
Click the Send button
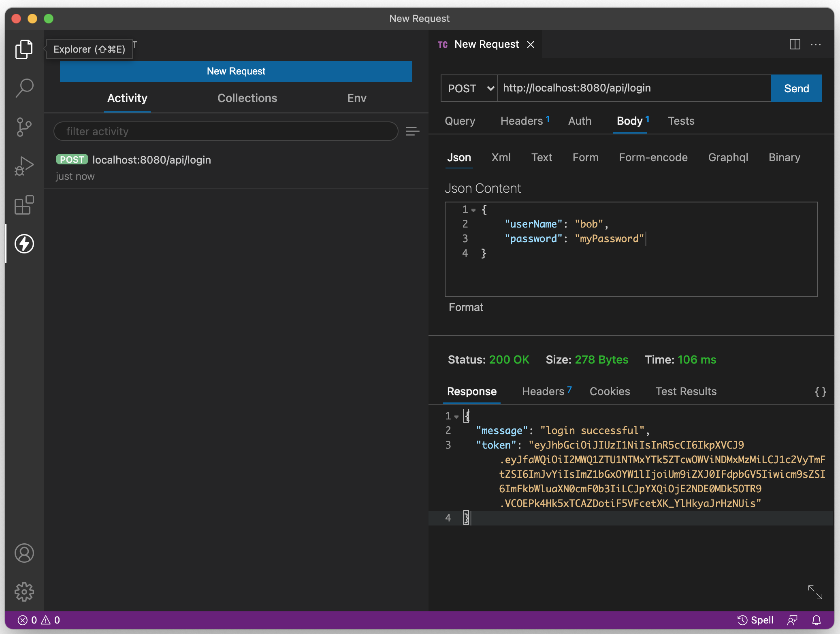(796, 88)
